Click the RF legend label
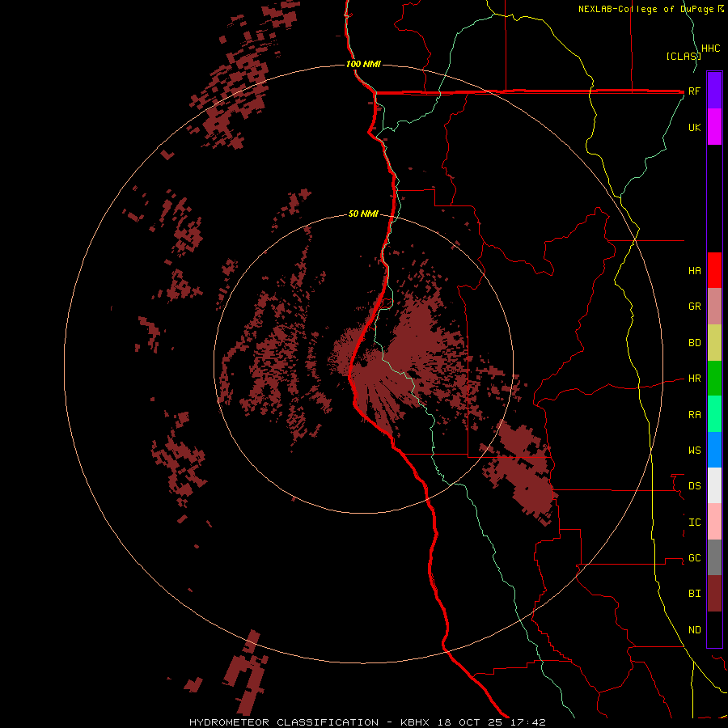 click(x=694, y=91)
